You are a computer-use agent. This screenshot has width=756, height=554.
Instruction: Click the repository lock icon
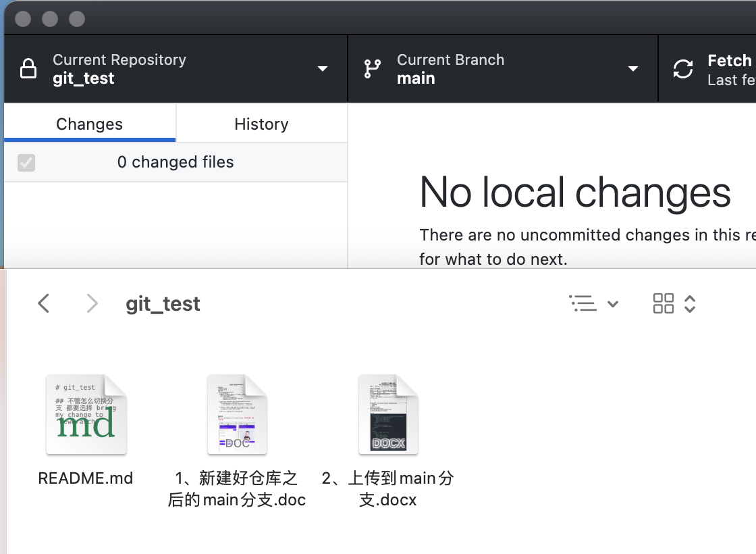point(27,69)
